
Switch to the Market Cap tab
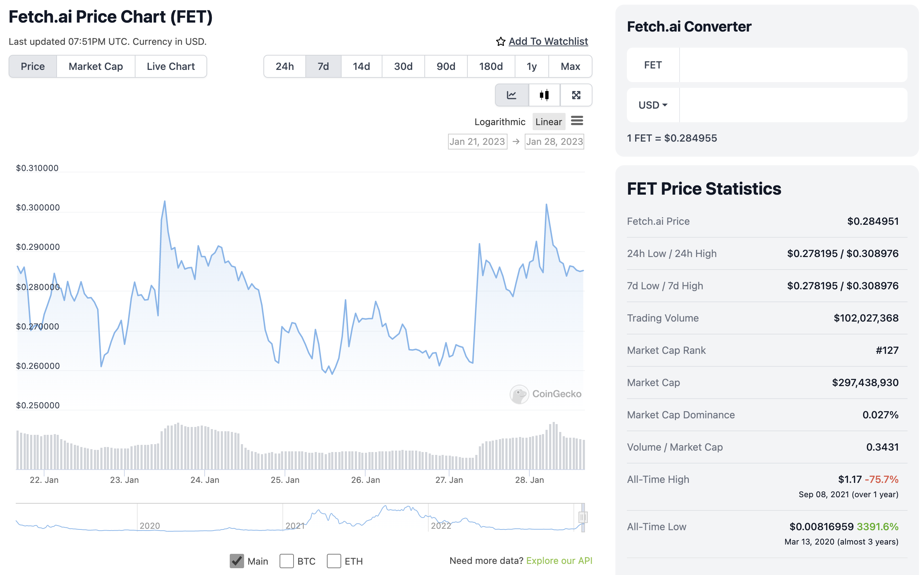coord(95,67)
